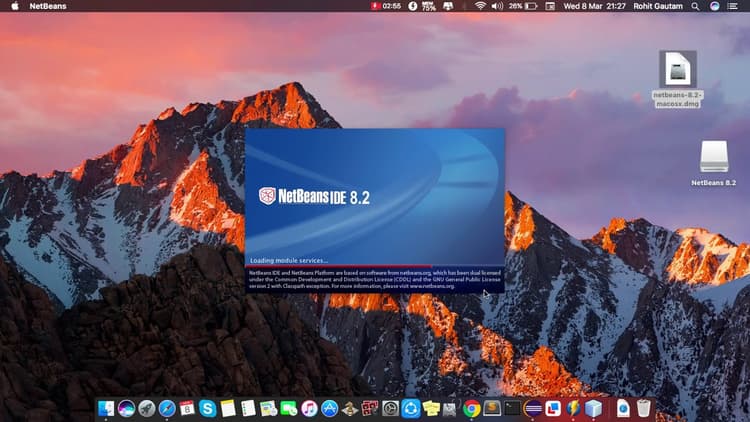This screenshot has width=750, height=422.
Task: Open FaceTime green icon in dock
Action: (x=289, y=409)
